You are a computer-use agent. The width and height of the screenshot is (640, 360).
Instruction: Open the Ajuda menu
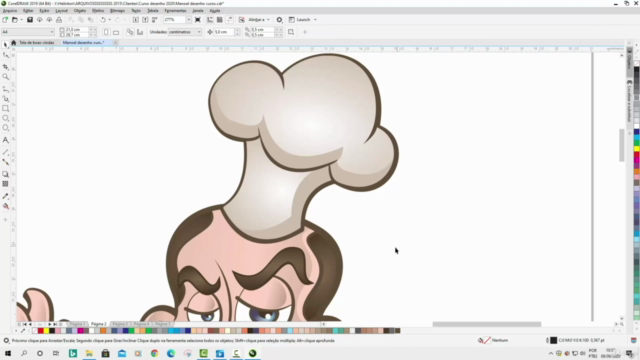(x=215, y=11)
